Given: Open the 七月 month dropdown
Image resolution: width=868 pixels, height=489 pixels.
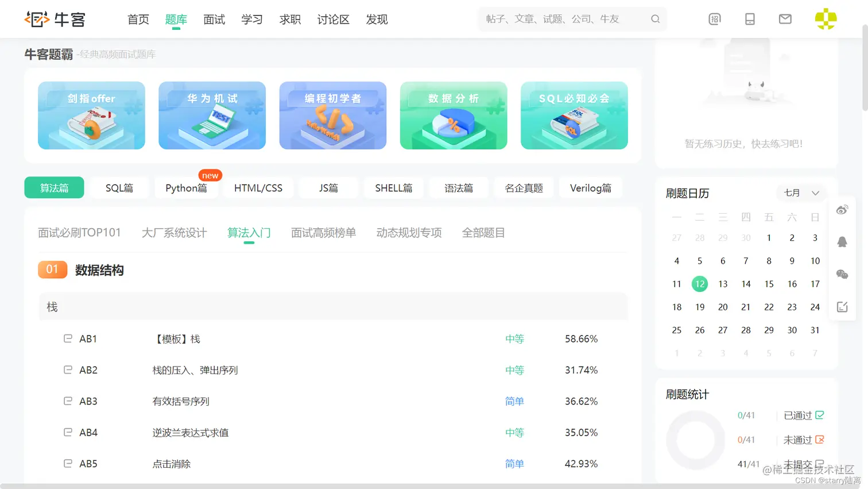Looking at the screenshot, I should (x=801, y=193).
